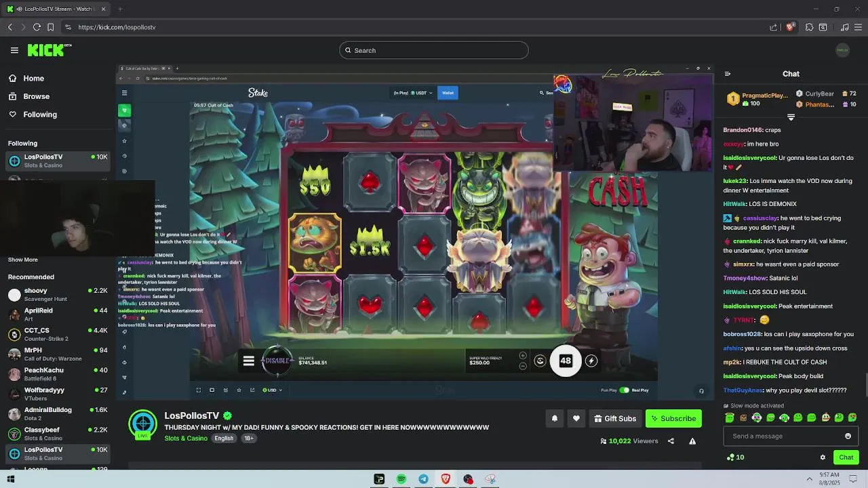Image resolution: width=868 pixels, height=488 pixels.
Task: Collapse the chat panel arrow
Action: 728,74
